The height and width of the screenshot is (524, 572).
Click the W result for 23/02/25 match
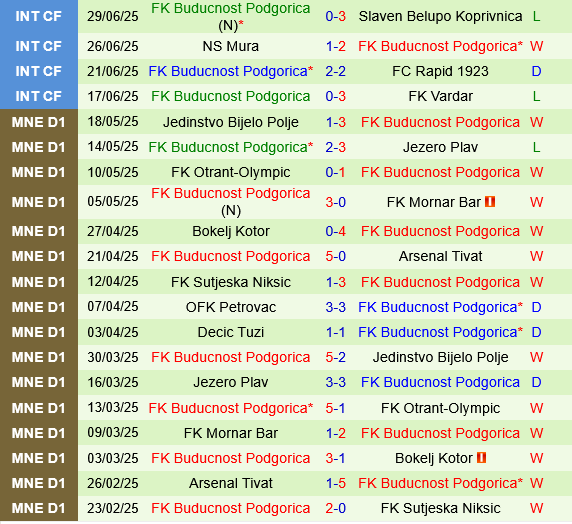[536, 508]
